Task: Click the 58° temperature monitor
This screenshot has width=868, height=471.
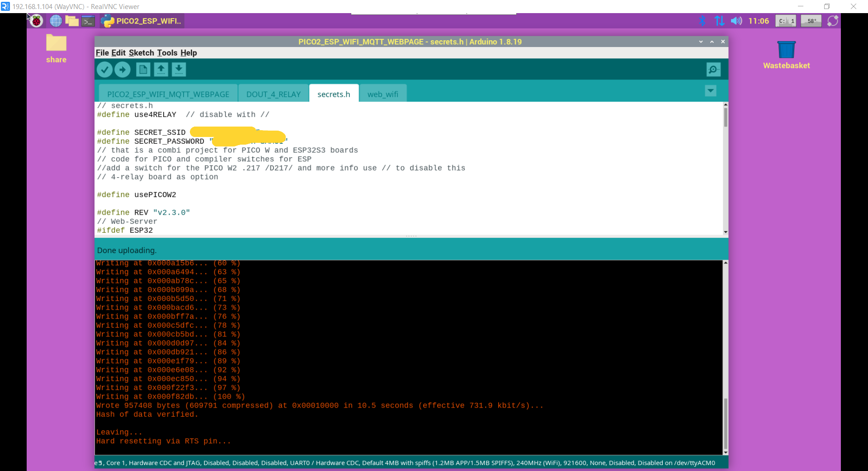Action: (x=811, y=21)
